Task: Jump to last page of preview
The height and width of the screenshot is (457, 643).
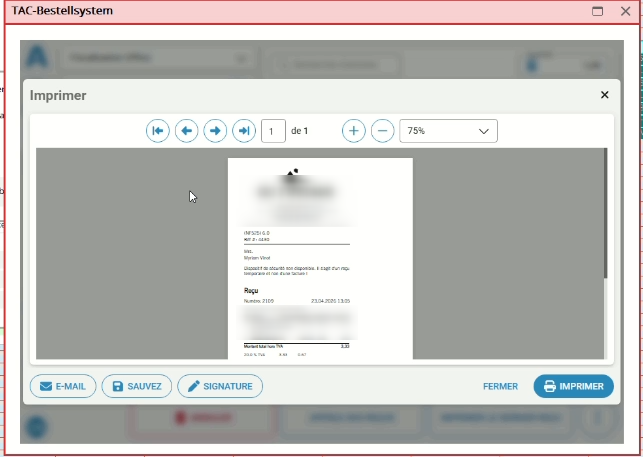Action: pyautogui.click(x=244, y=131)
